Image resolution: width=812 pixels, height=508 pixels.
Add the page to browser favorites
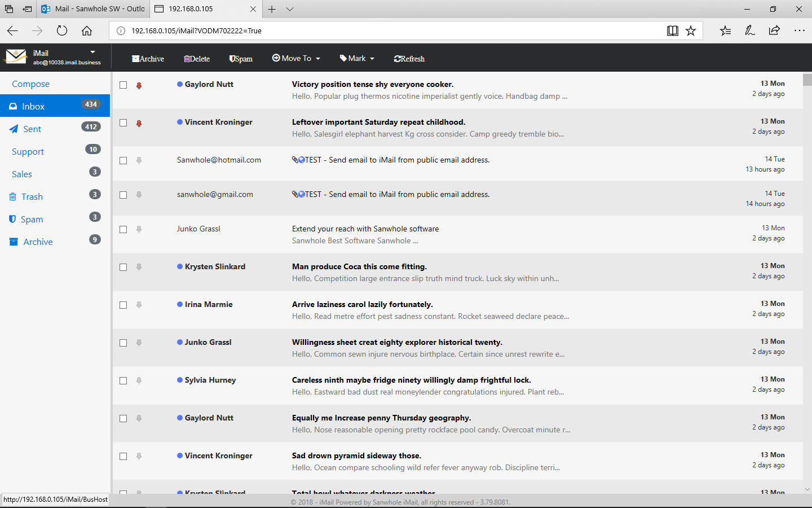click(x=691, y=31)
